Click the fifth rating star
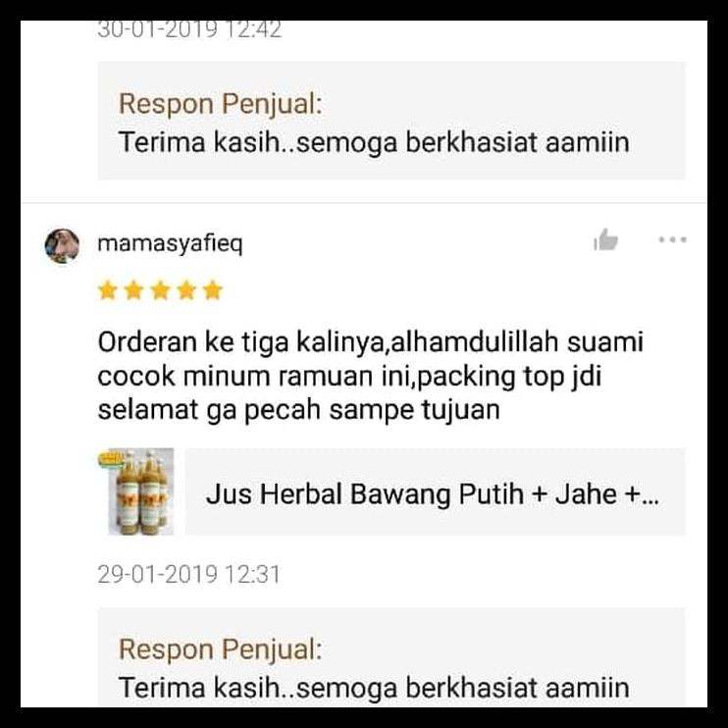Viewport: 728px width, 728px height. (213, 290)
